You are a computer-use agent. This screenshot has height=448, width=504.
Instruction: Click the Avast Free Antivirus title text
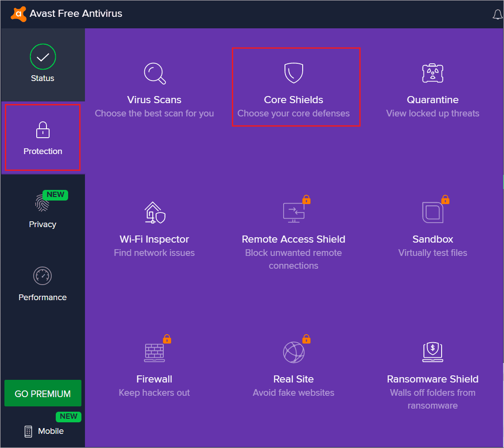(76, 14)
